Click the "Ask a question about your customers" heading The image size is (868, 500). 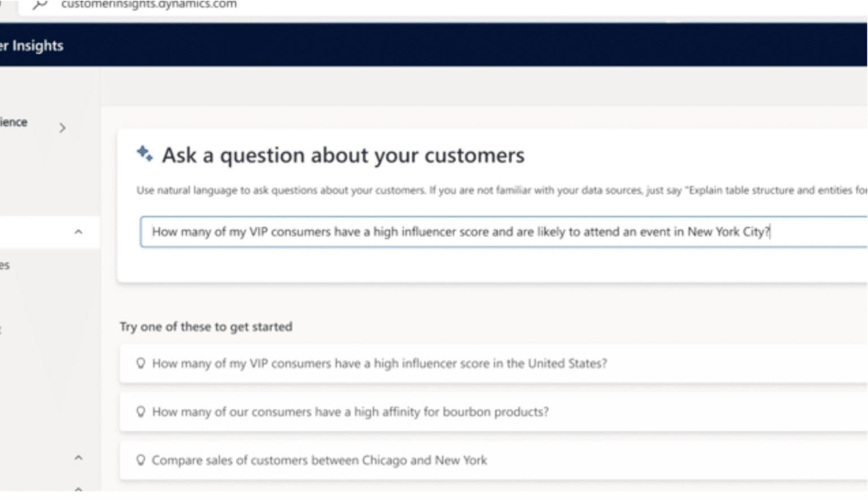click(x=343, y=155)
